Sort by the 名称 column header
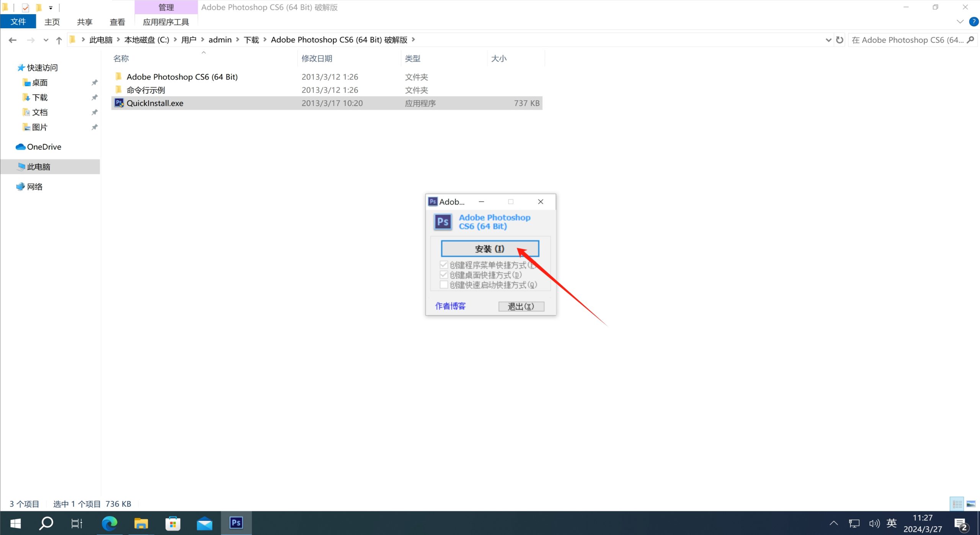The image size is (980, 535). coord(121,58)
